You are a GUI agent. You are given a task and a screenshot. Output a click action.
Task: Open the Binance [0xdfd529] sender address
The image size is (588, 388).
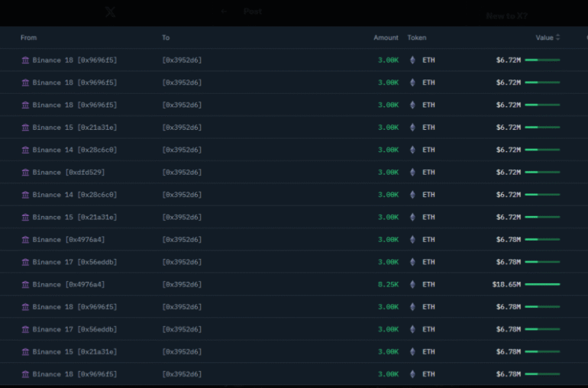[69, 173]
